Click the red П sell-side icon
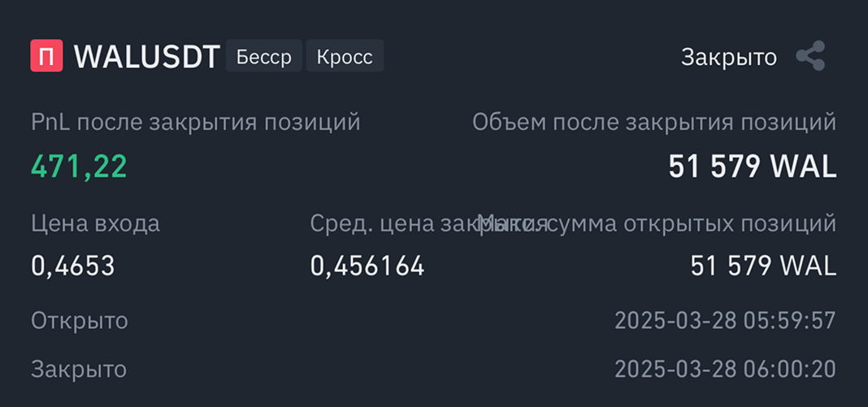The height and width of the screenshot is (407, 868). point(46,57)
